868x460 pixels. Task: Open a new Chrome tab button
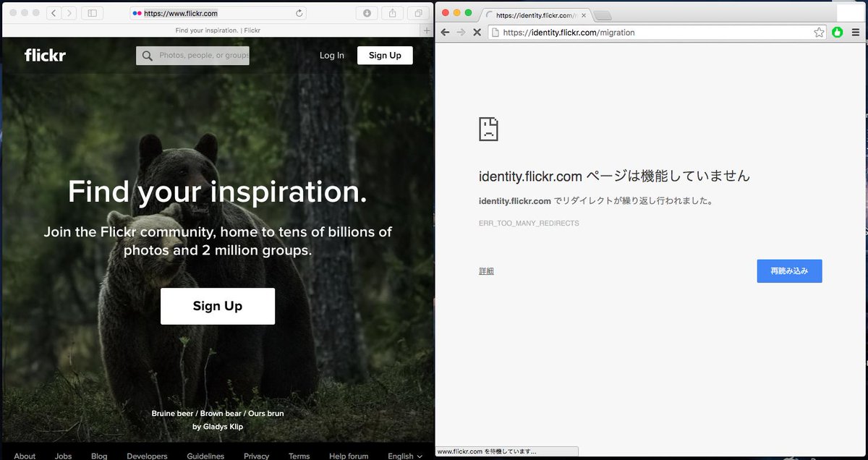[x=603, y=15]
